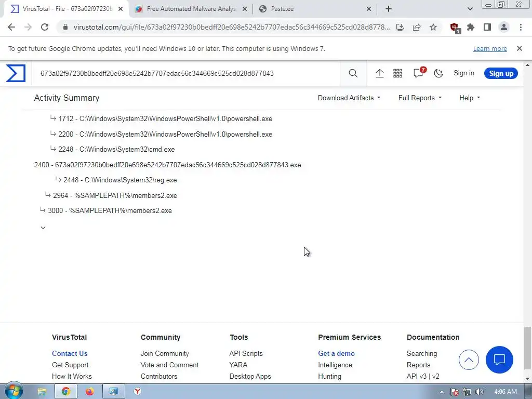Viewport: 532px width, 399px height.
Task: Open Yandex browser taskbar icon
Action: (137, 392)
